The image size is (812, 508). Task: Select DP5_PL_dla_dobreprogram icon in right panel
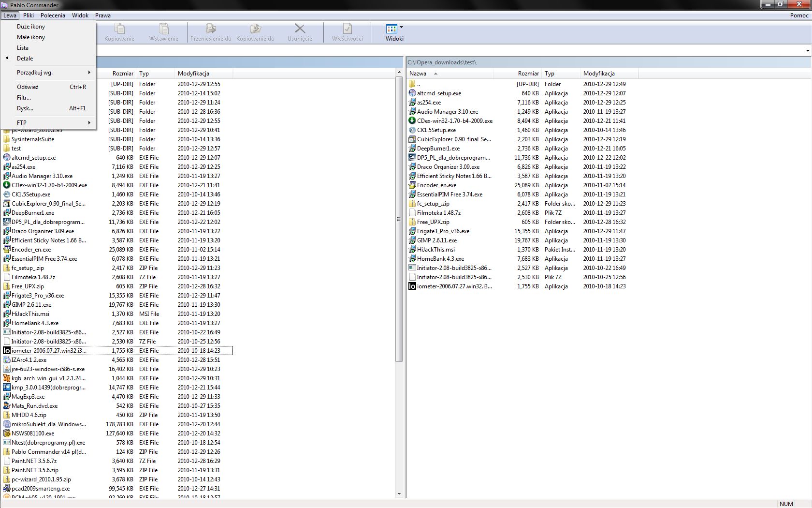pyautogui.click(x=412, y=158)
